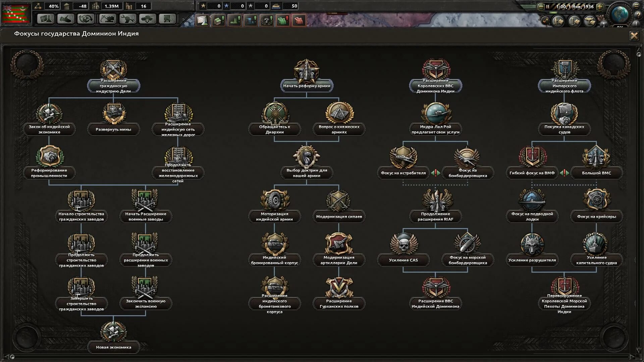Open the Trade tab icon
The height and width of the screenshot is (362, 644).
point(86,19)
